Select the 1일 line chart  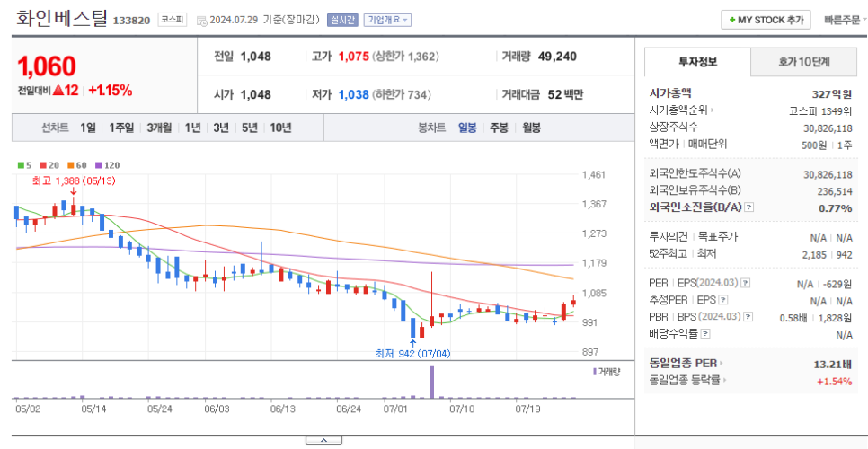click(x=87, y=128)
